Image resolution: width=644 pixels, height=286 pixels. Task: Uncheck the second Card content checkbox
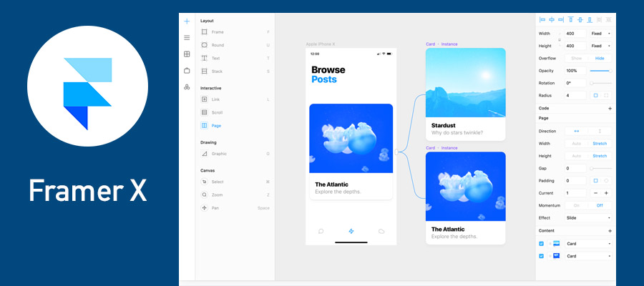point(542,256)
